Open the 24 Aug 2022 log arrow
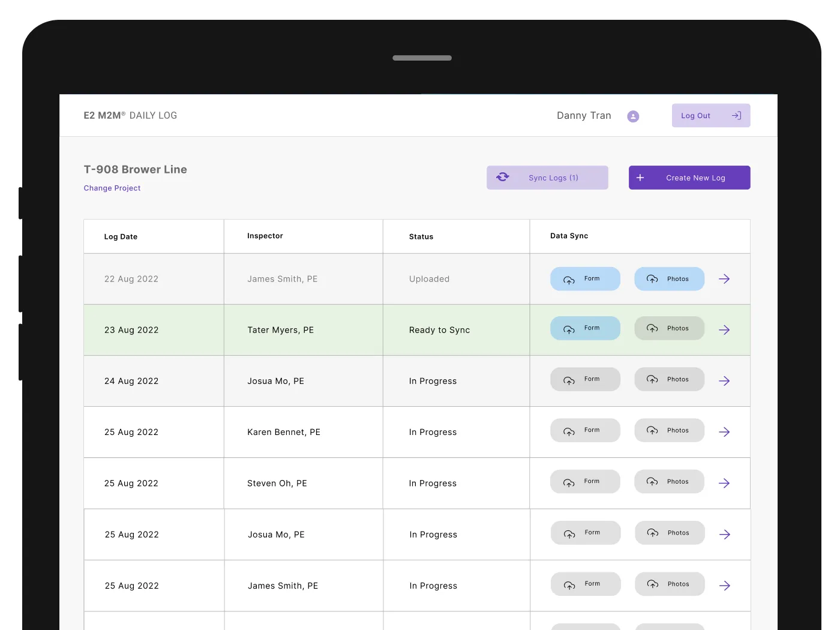Image resolution: width=840 pixels, height=630 pixels. tap(724, 381)
